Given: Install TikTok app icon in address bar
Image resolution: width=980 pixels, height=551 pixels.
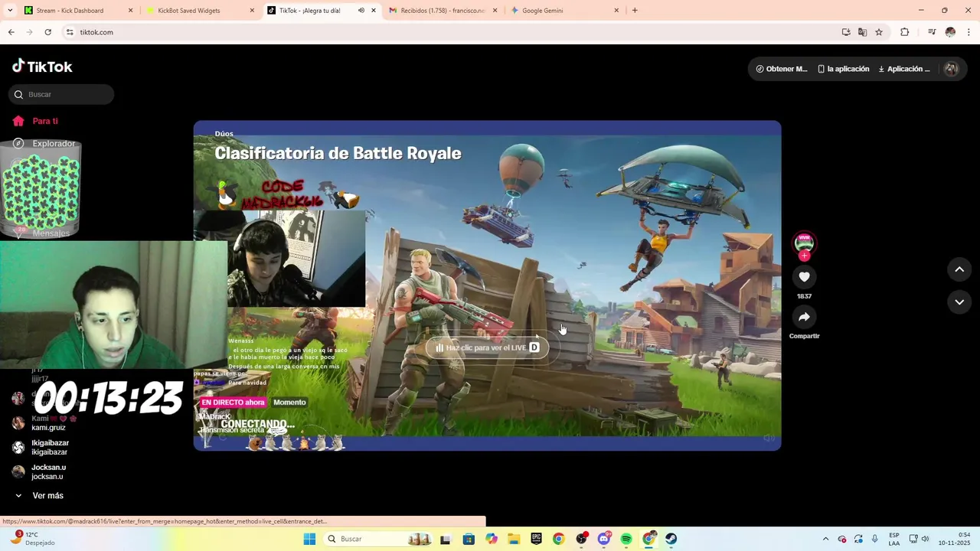Looking at the screenshot, I should [x=846, y=32].
